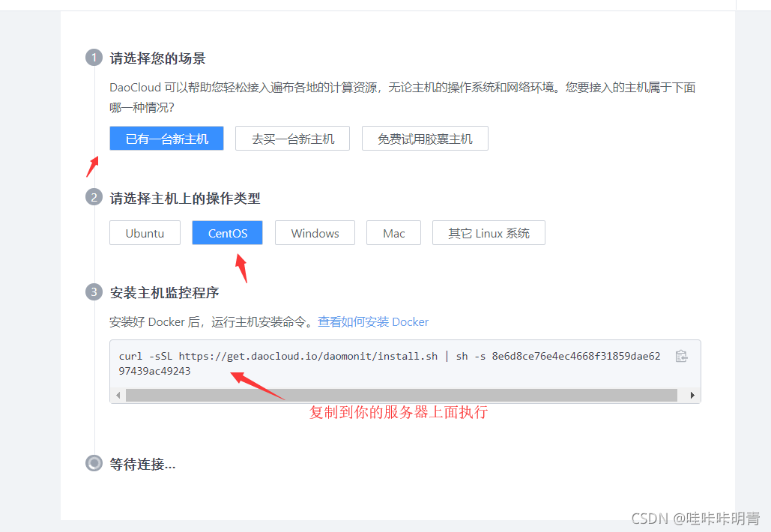
Task: Click the 请选择主机上的操作类型 heading
Action: tap(185, 199)
